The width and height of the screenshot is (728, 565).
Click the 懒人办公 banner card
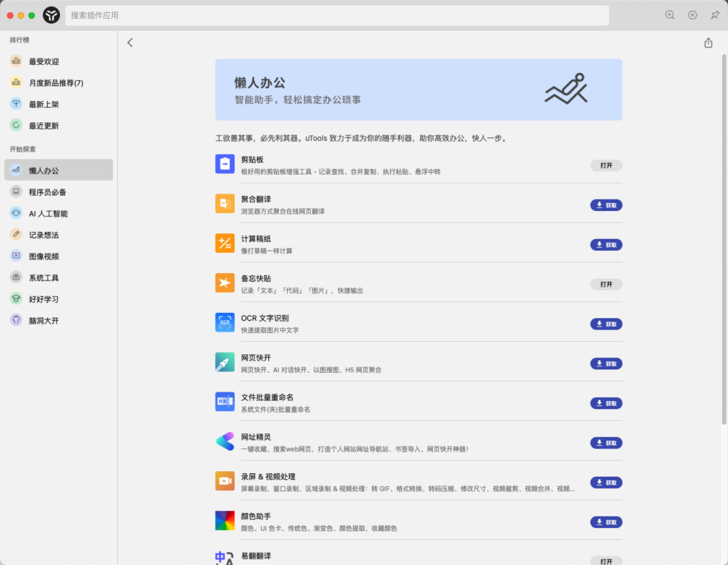(419, 90)
